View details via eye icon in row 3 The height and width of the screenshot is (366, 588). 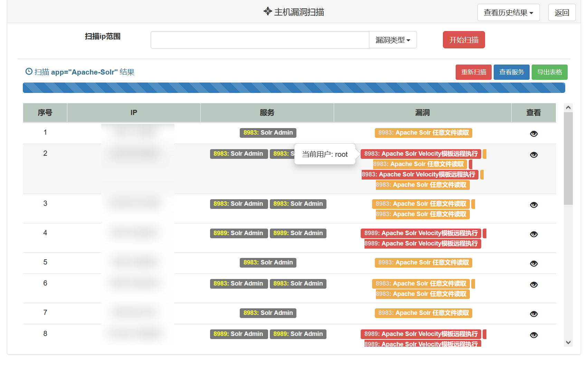point(534,205)
